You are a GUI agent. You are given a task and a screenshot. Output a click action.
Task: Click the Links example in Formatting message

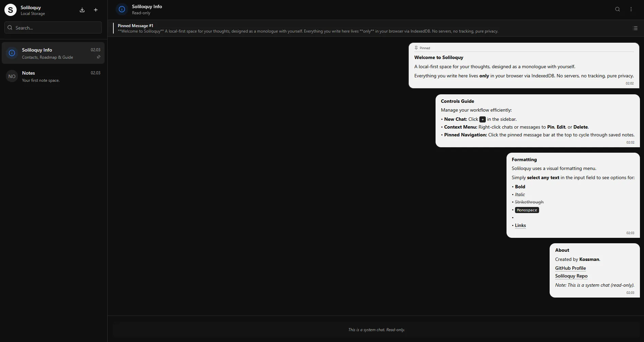click(x=520, y=225)
